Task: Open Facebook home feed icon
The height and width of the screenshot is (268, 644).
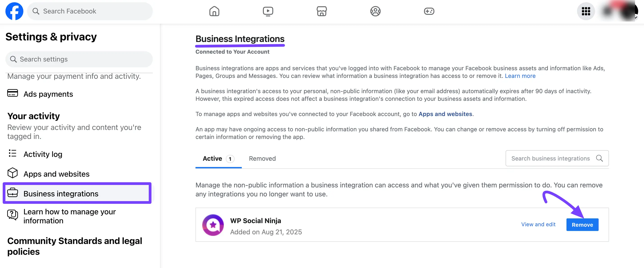Action: coord(214,11)
